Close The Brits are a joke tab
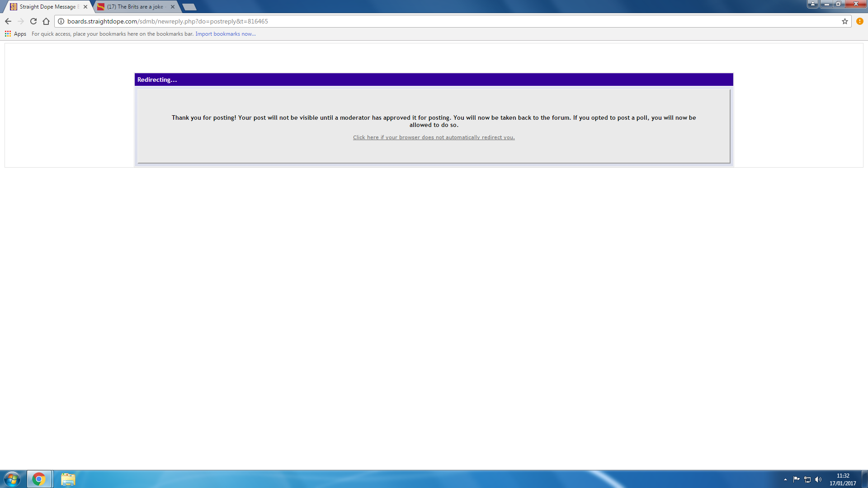This screenshot has height=488, width=868. click(173, 7)
